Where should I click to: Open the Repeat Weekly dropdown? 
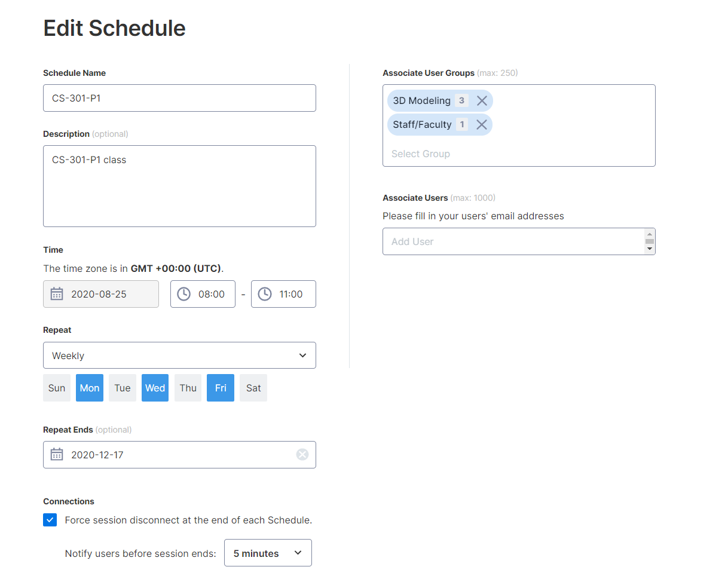[x=179, y=356]
